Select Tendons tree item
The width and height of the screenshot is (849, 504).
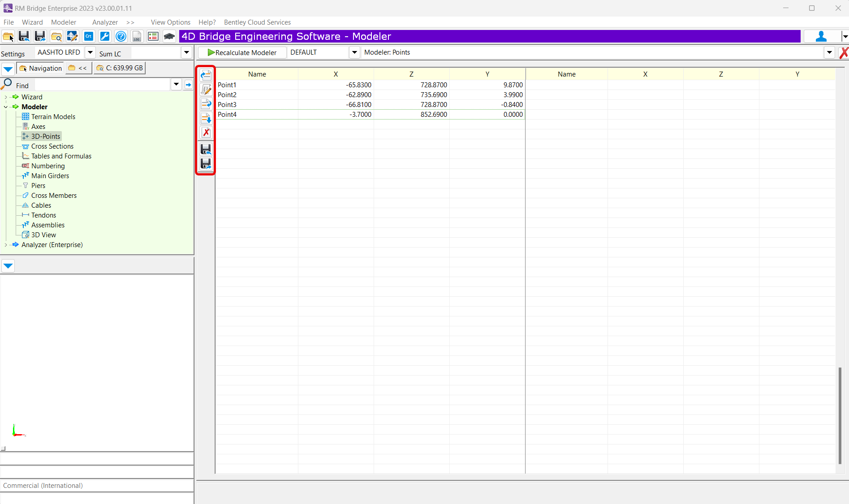(43, 215)
